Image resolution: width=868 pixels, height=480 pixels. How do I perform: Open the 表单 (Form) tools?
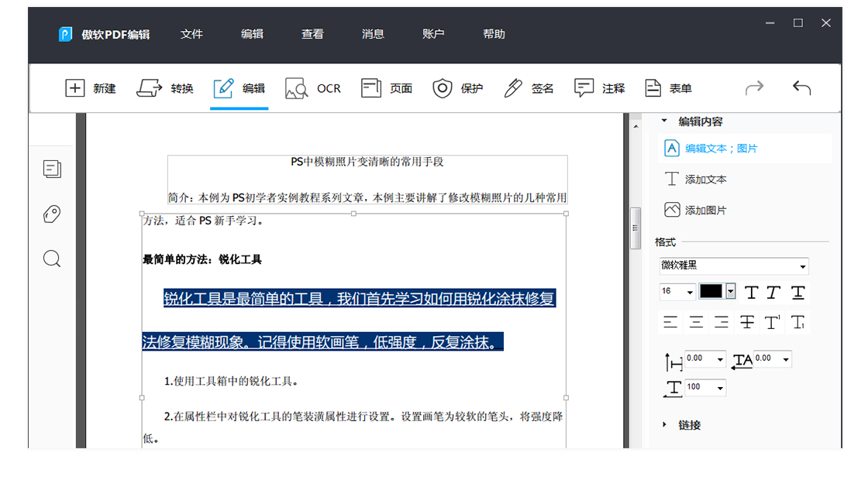pyautogui.click(x=668, y=88)
